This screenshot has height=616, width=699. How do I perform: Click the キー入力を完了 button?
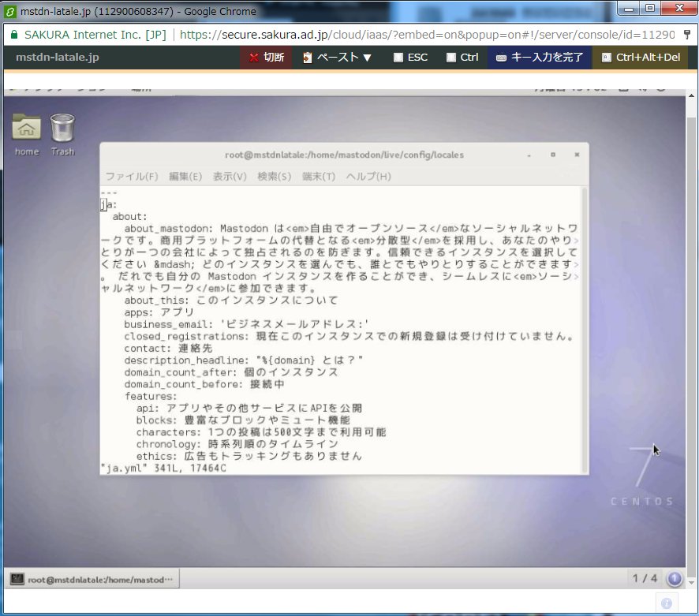coord(540,58)
